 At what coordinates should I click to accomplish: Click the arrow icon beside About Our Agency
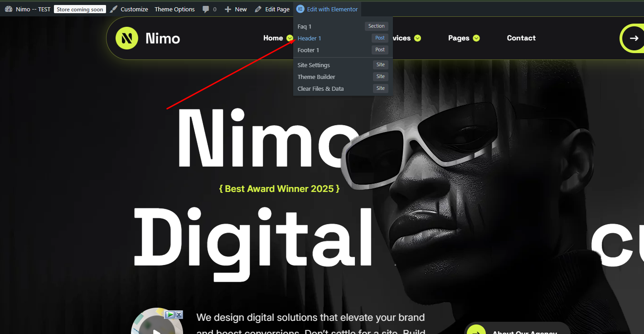476,330
